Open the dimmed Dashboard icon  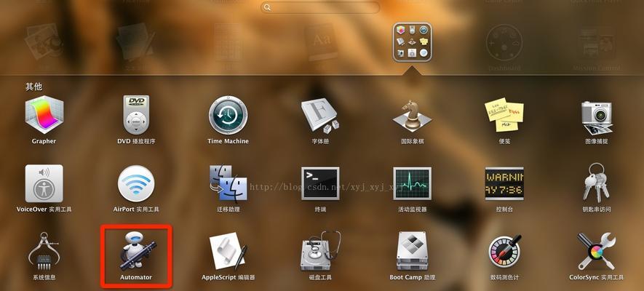click(504, 43)
